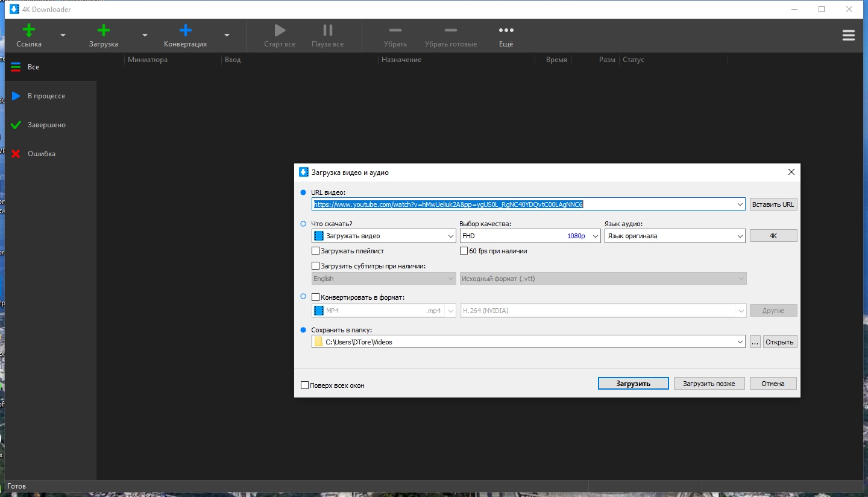Click the URL видео input field
This screenshot has height=497, width=868.
[x=523, y=204]
